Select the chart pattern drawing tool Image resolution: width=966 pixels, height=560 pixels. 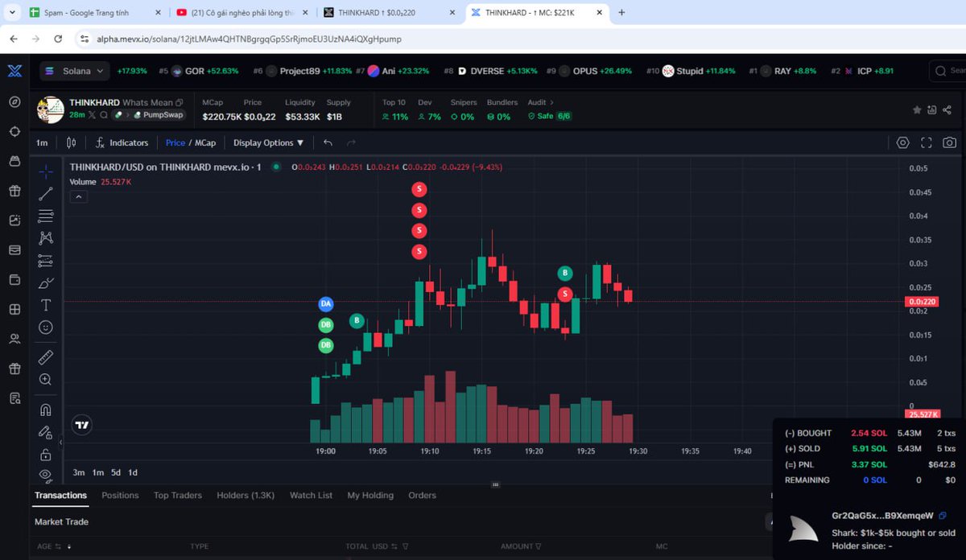(46, 238)
